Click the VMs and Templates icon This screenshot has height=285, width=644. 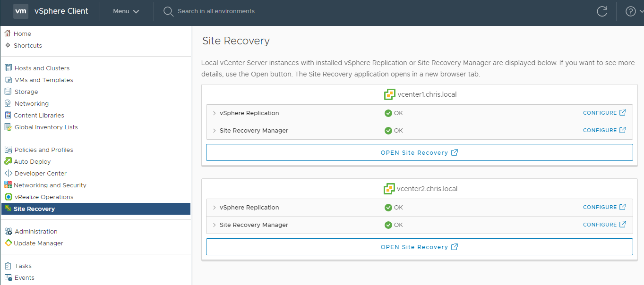click(8, 80)
